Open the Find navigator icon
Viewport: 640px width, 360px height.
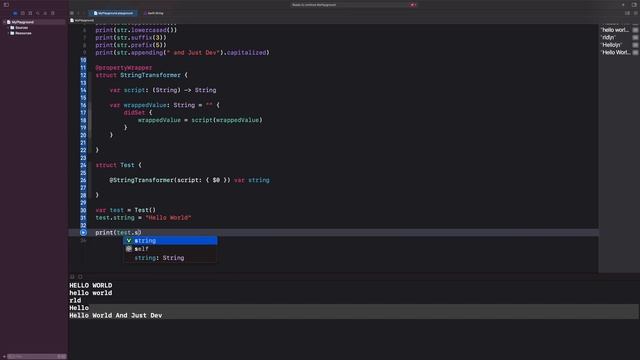tap(38, 13)
